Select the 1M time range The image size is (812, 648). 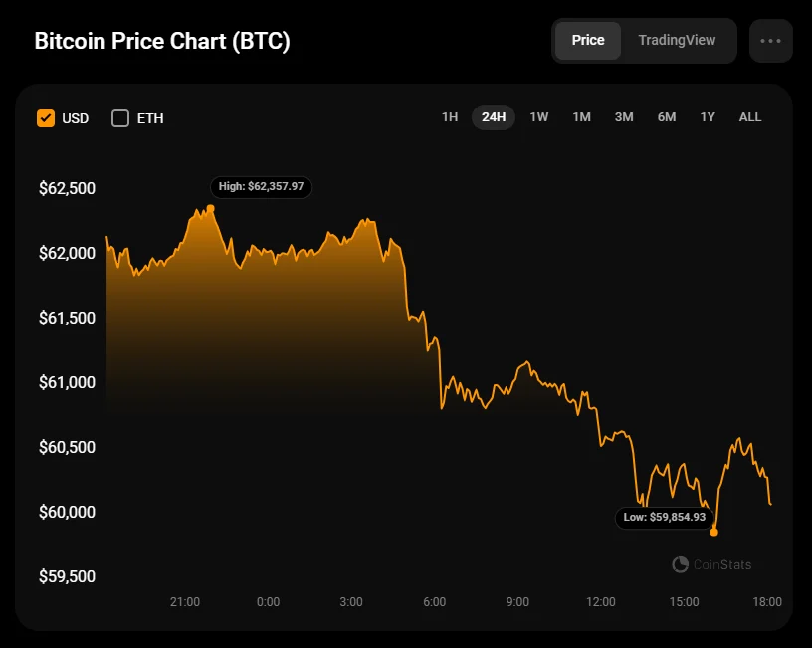click(x=582, y=117)
